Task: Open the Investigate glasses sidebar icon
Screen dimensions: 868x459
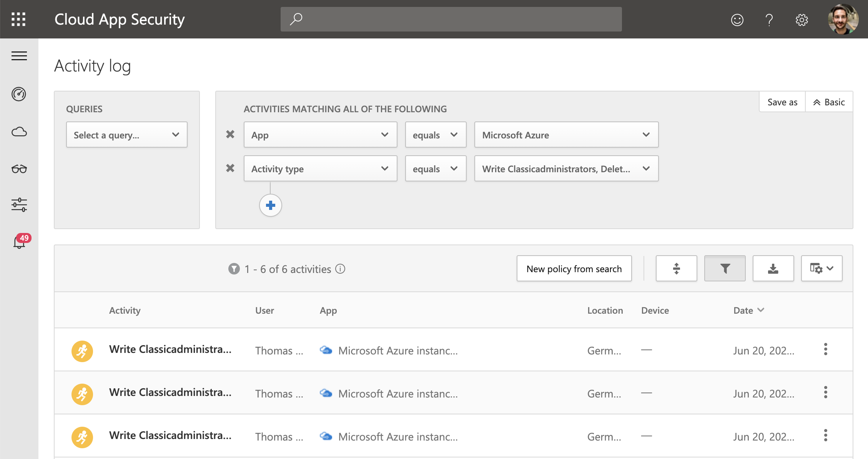Action: click(19, 169)
